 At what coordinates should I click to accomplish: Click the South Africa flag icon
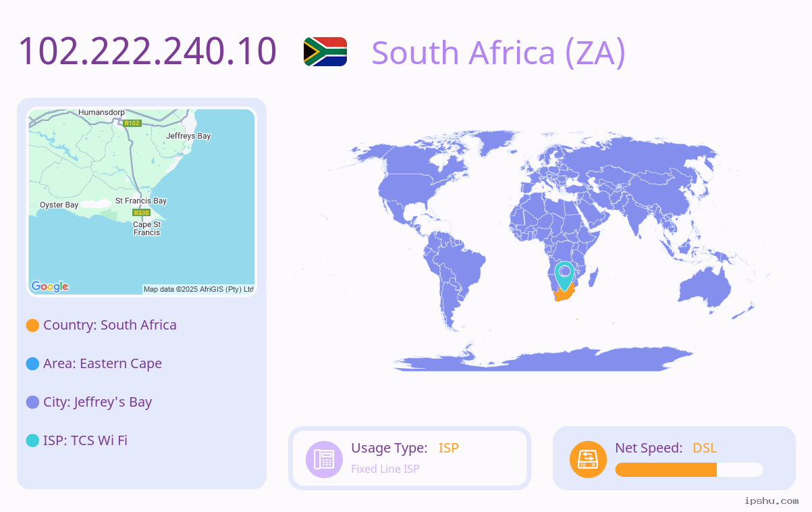[325, 51]
